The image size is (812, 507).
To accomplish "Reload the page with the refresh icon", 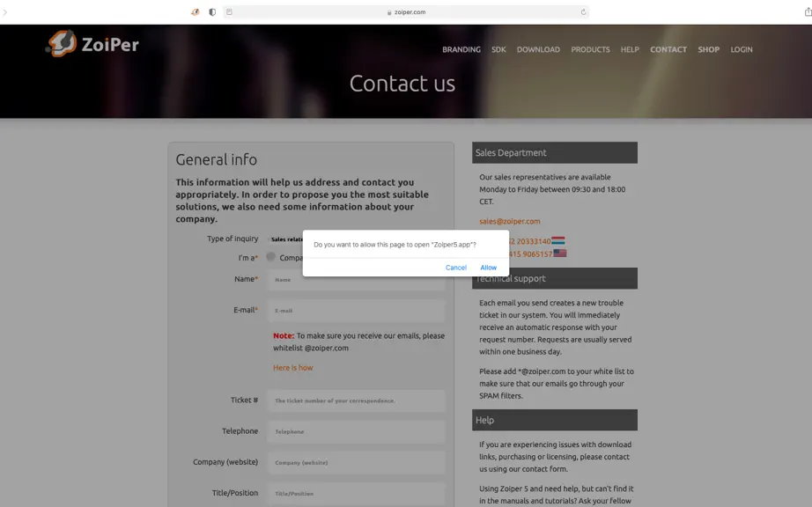I will click(x=583, y=12).
